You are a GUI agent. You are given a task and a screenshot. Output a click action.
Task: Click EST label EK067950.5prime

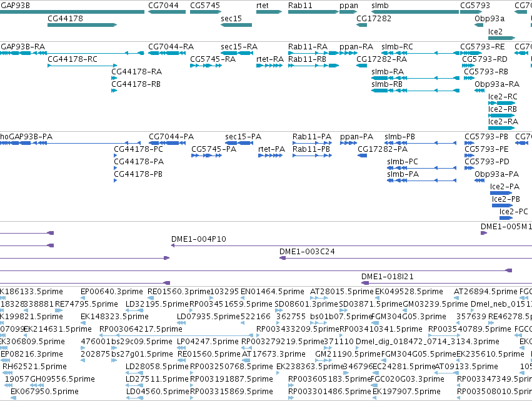pyautogui.click(x=45, y=392)
